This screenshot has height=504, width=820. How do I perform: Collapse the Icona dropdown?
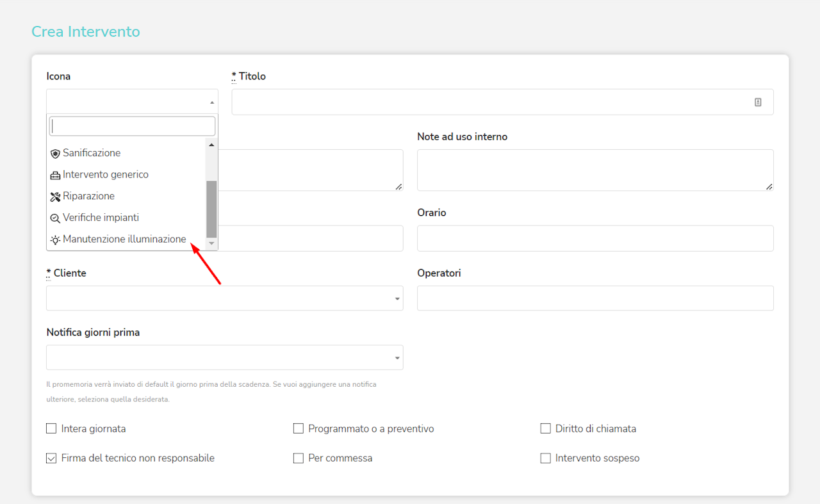point(211,102)
